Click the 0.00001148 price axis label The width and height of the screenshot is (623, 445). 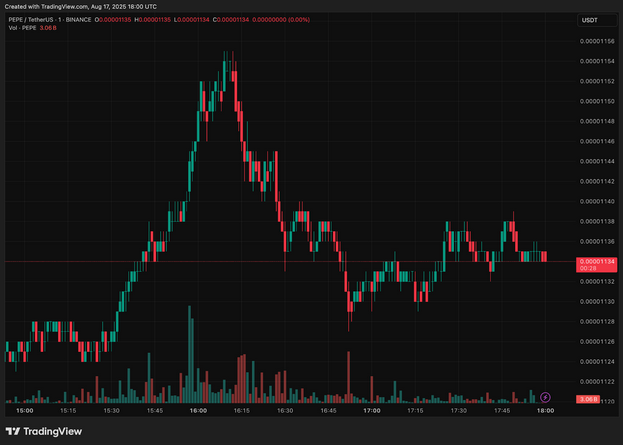[597, 121]
